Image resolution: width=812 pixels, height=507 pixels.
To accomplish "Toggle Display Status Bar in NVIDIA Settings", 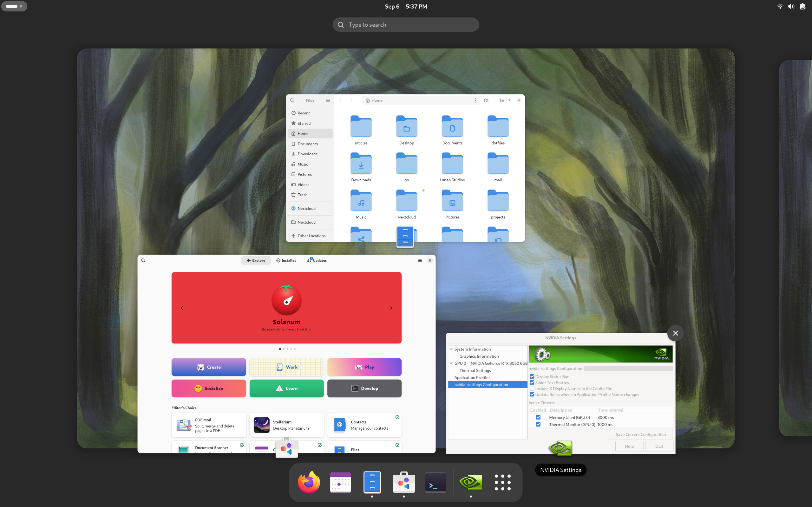I will tap(533, 376).
